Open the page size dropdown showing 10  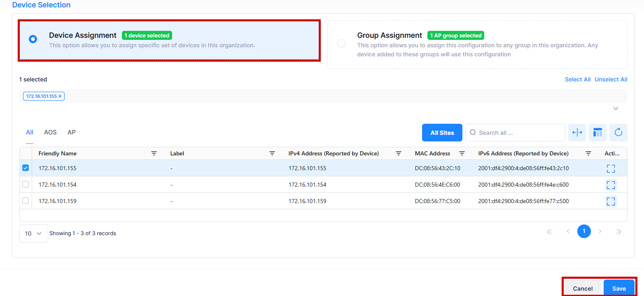(33, 233)
